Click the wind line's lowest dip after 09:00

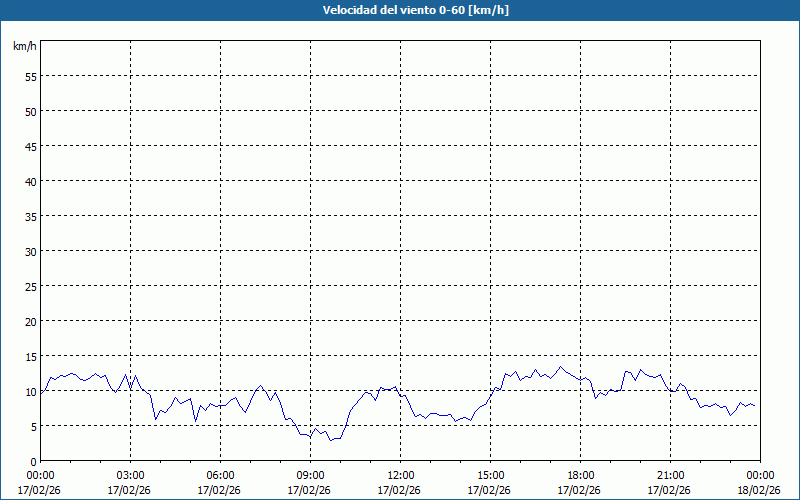click(331, 440)
